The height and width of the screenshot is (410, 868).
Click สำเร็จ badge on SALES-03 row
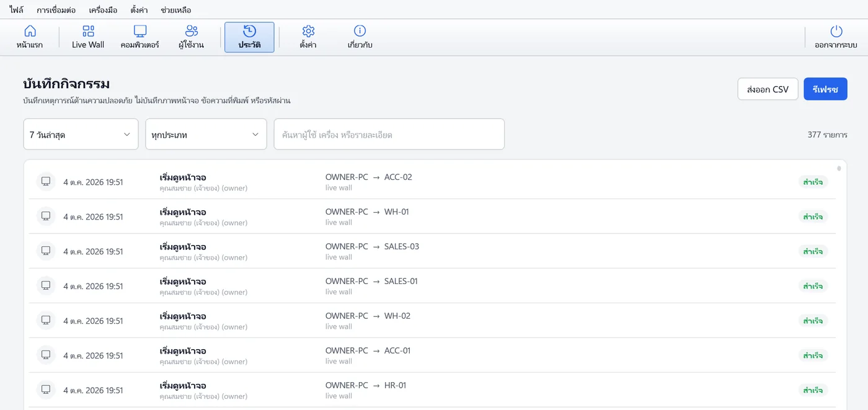pyautogui.click(x=813, y=251)
